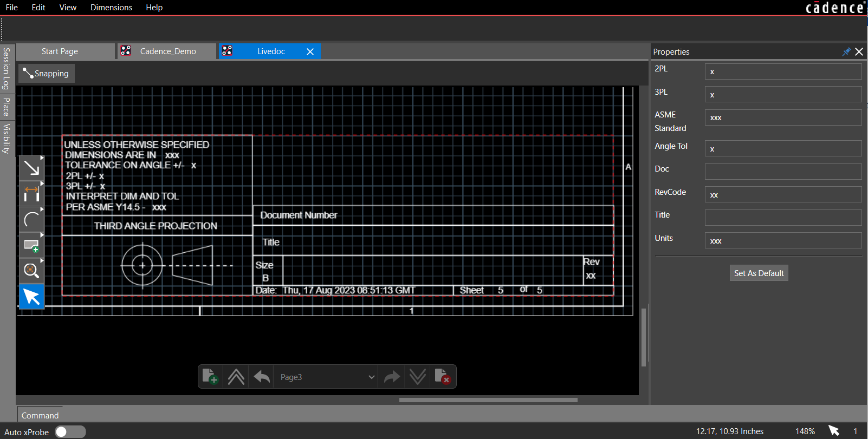868x439 pixels.
Task: Click the 148% zoom level in status bar
Action: [805, 431]
